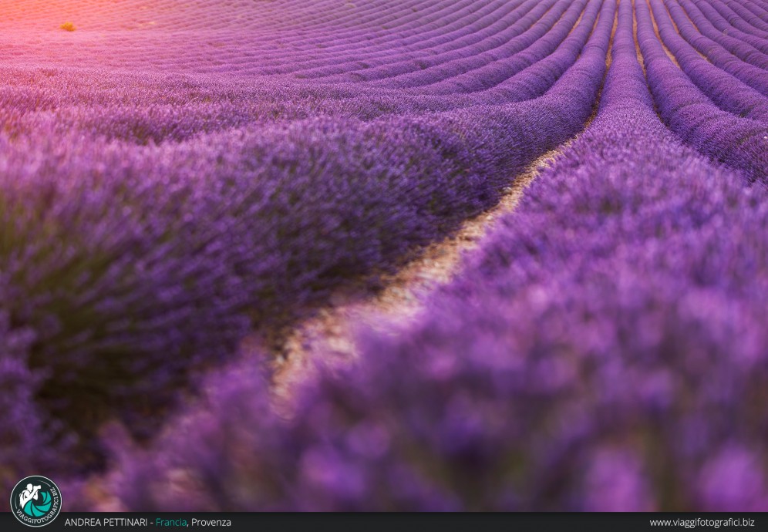Viewport: 768px width, 532px height.
Task: Click the Viaggi Fotografici round logo
Action: click(x=35, y=500)
